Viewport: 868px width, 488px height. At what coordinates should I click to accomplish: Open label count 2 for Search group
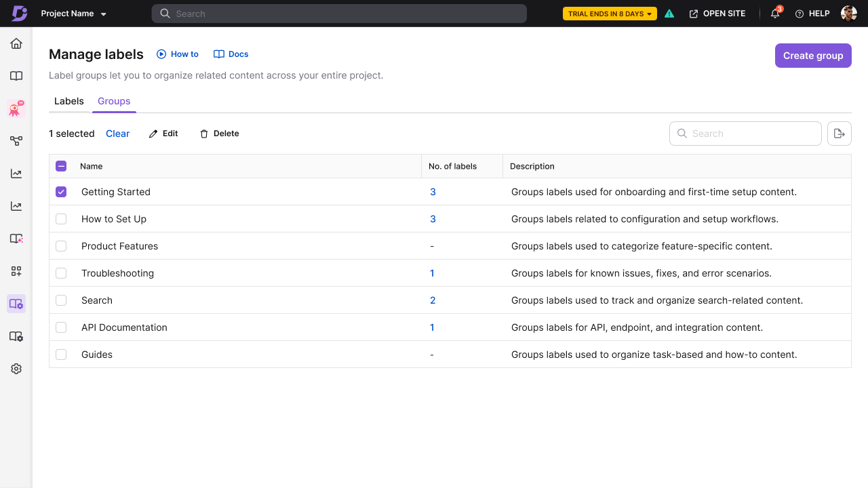[433, 300]
